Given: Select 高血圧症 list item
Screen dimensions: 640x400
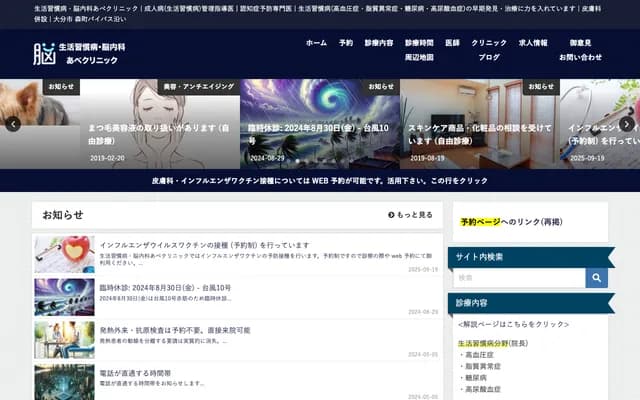Looking at the screenshot, I should tap(480, 355).
